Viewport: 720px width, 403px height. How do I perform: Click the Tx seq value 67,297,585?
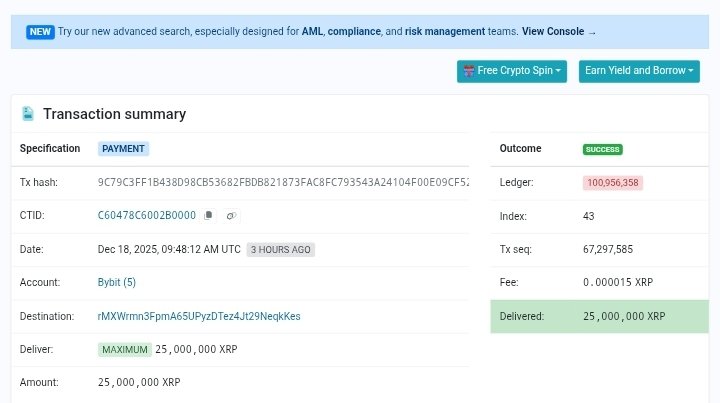coord(608,249)
